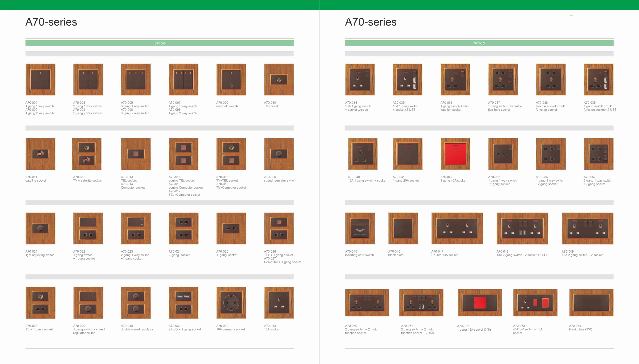Click the right page A70-series title

point(371,22)
